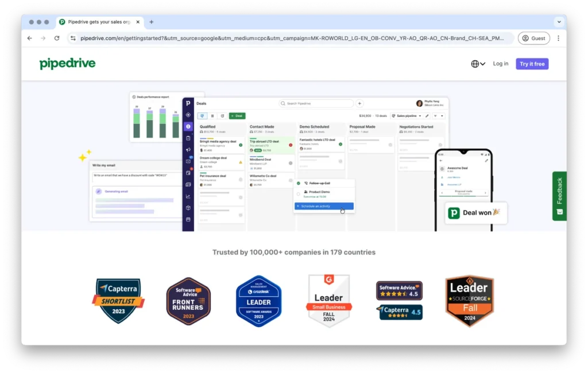Click the round plus icon beside Search Pipedrive
The image size is (588, 373).
tap(359, 103)
